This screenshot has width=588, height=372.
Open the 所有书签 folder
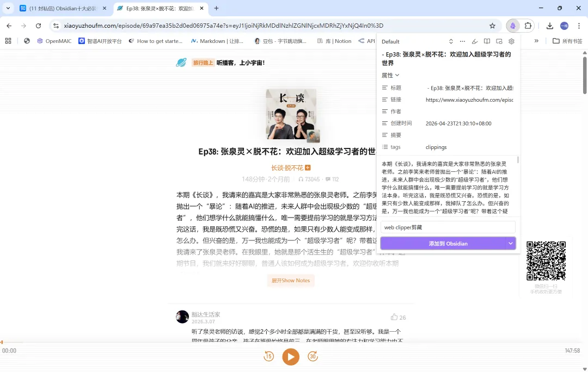click(567, 41)
